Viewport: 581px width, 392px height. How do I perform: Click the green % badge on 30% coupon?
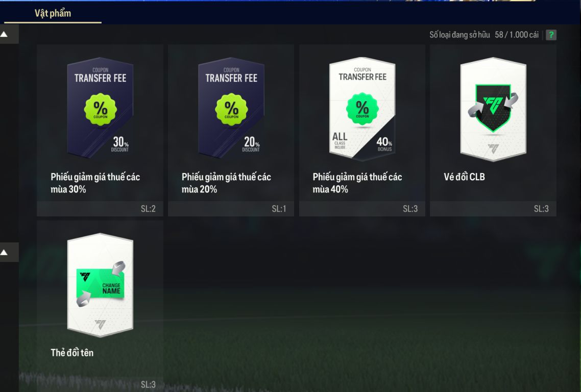point(101,109)
